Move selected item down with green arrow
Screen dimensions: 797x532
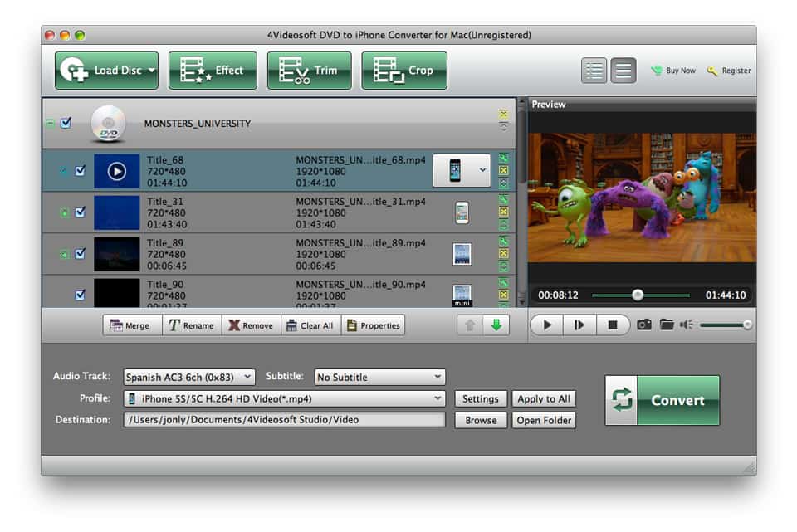(496, 325)
